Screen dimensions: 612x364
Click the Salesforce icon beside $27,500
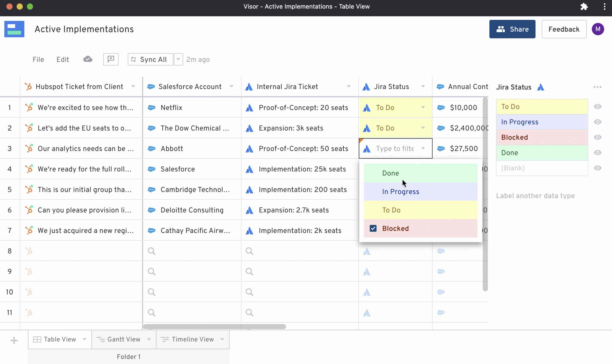click(x=441, y=149)
